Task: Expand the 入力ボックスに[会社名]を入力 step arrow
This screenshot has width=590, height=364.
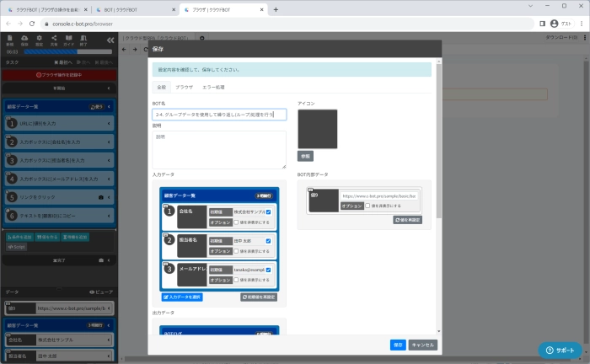Action: (x=110, y=142)
